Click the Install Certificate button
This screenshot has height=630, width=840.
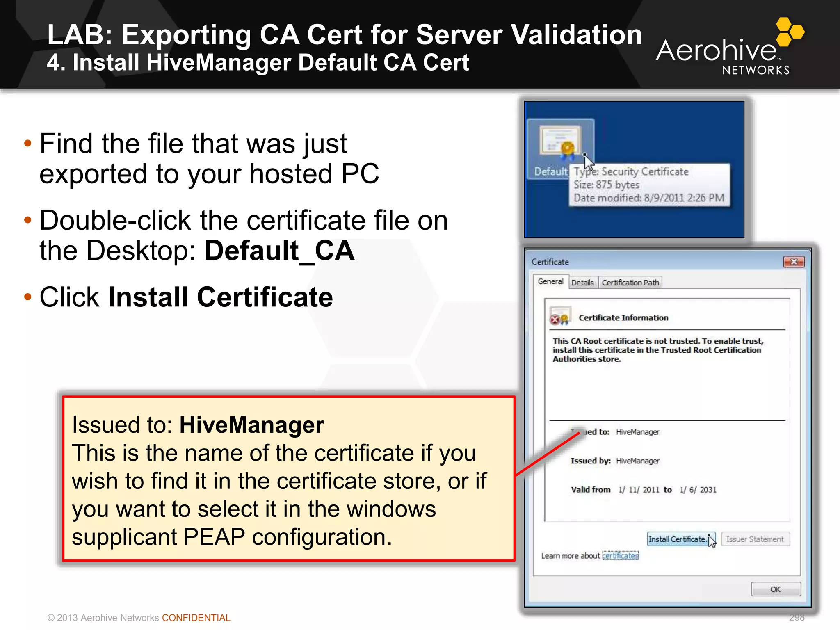pyautogui.click(x=681, y=539)
